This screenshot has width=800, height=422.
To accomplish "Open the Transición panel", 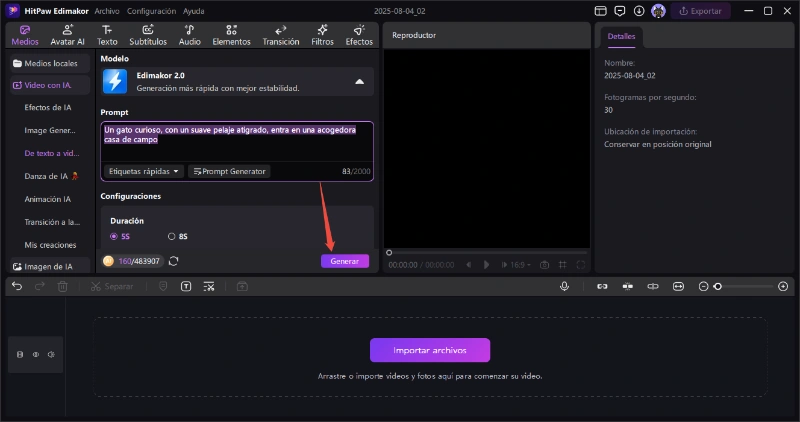I will click(x=280, y=36).
